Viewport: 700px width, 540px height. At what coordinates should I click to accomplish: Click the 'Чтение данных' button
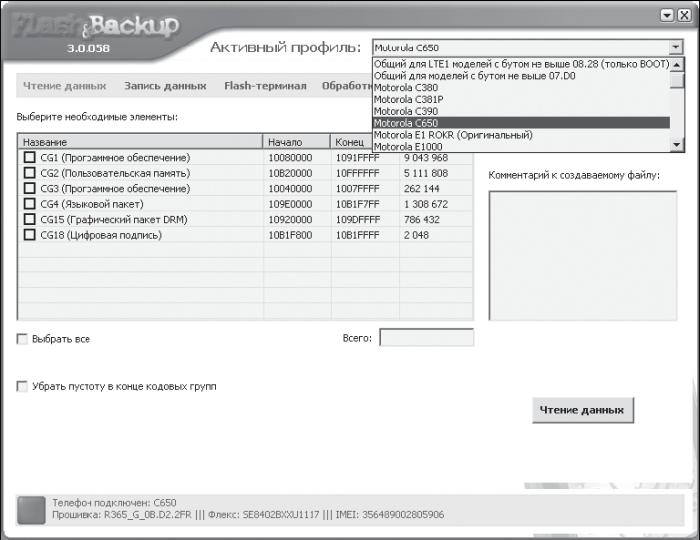tap(583, 410)
